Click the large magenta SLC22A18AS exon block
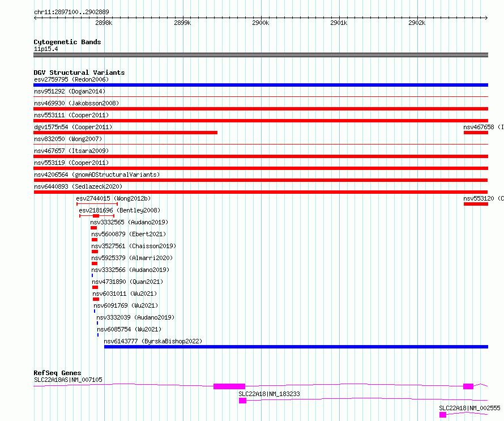This screenshot has height=421, width=504. (229, 386)
